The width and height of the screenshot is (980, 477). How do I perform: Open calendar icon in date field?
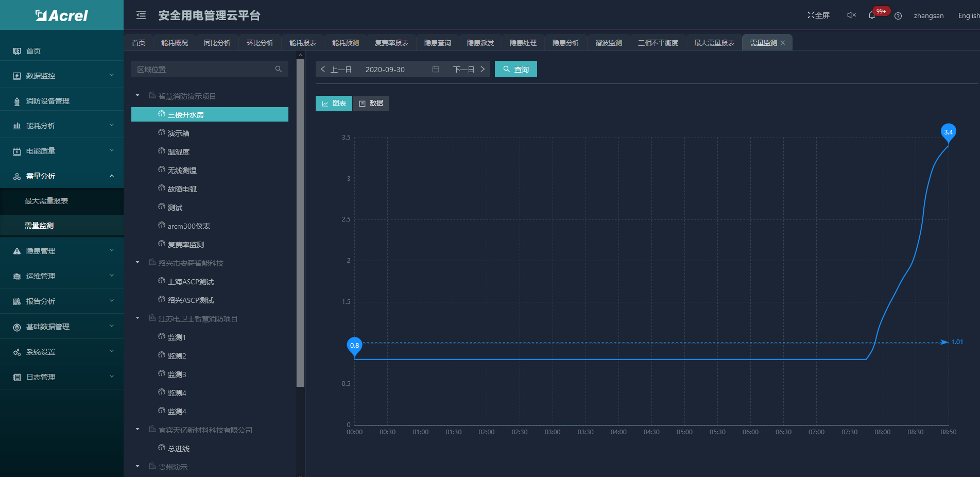click(x=436, y=69)
